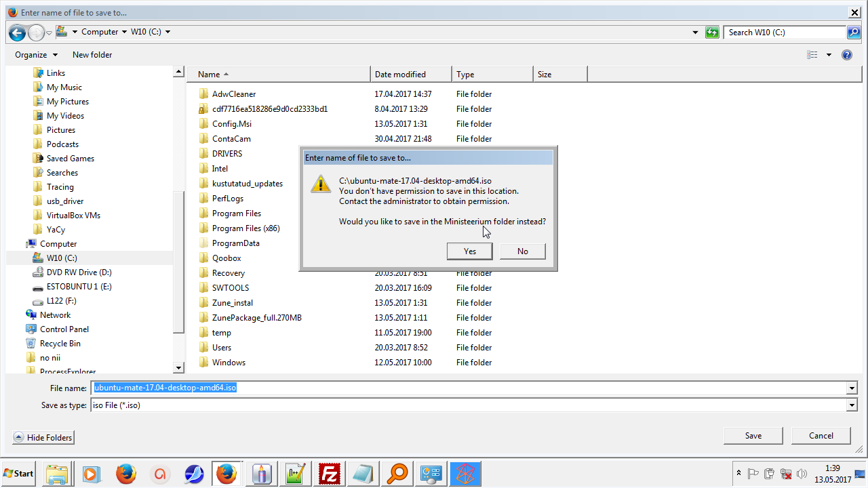Click the power plug tray icon
The width and height of the screenshot is (868, 488).
[x=770, y=474]
